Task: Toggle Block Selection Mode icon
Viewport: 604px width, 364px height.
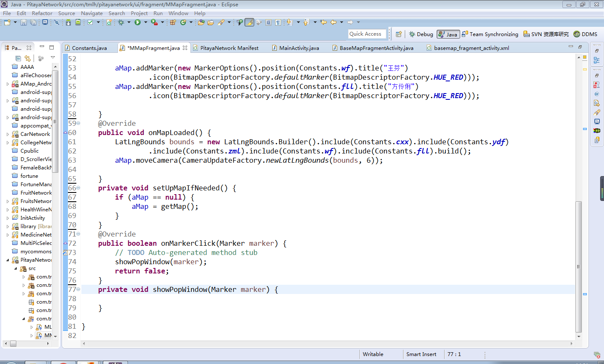Action: point(268,22)
